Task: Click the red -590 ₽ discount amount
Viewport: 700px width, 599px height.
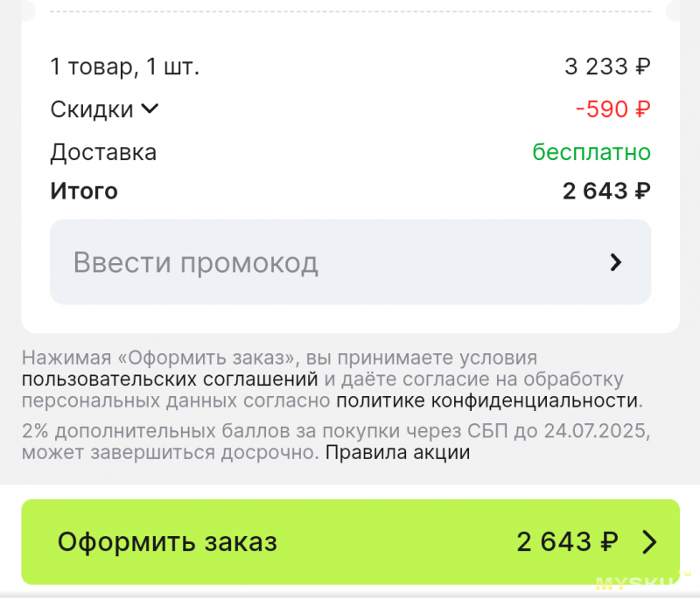Action: [x=613, y=109]
